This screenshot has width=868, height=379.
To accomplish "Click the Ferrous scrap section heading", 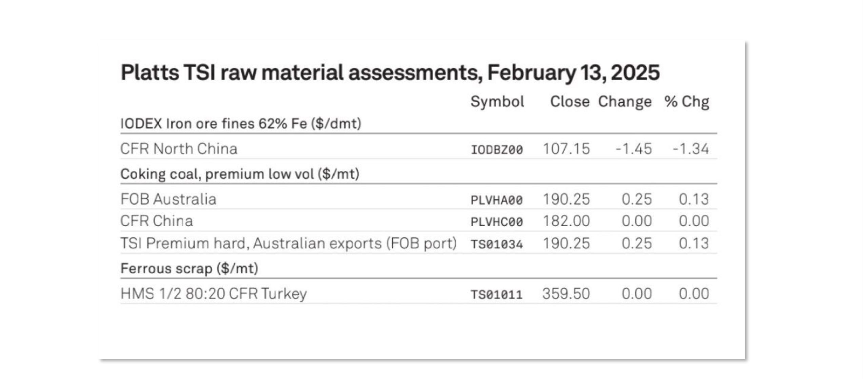I will tap(189, 269).
